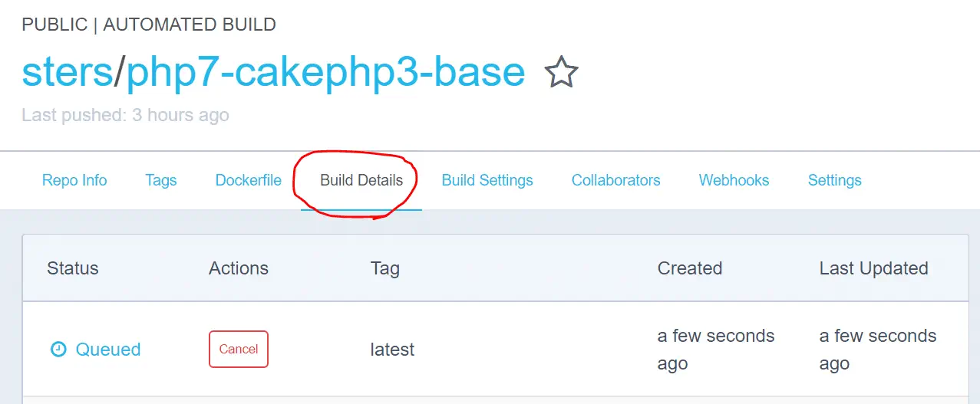Screen dimensions: 980x404
Task: Cancel the queued build
Action: click(239, 349)
